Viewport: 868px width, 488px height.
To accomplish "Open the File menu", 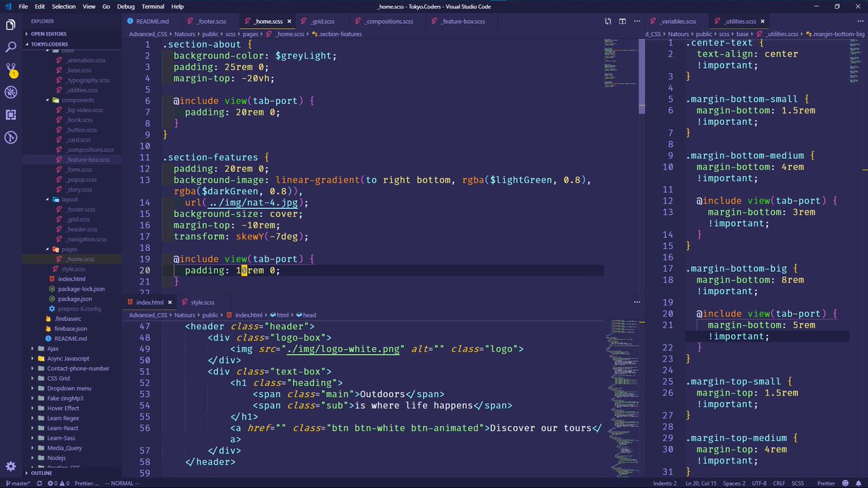I will [23, 7].
